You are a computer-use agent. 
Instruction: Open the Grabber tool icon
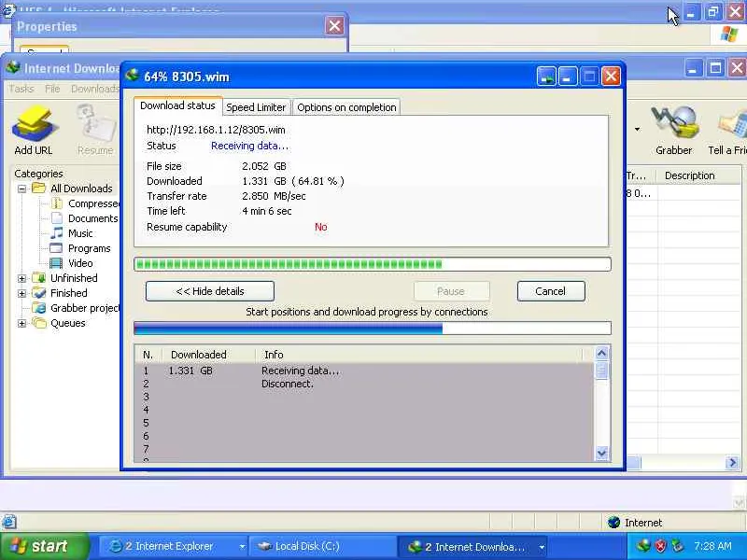[673, 123]
